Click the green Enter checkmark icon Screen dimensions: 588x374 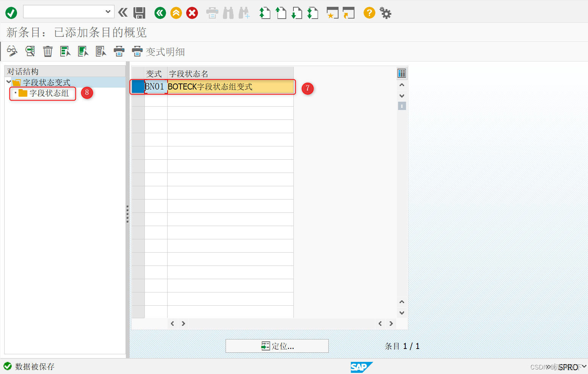[11, 13]
